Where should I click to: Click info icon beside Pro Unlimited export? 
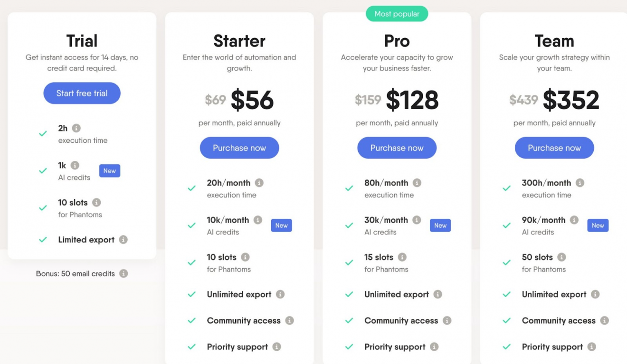437,294
